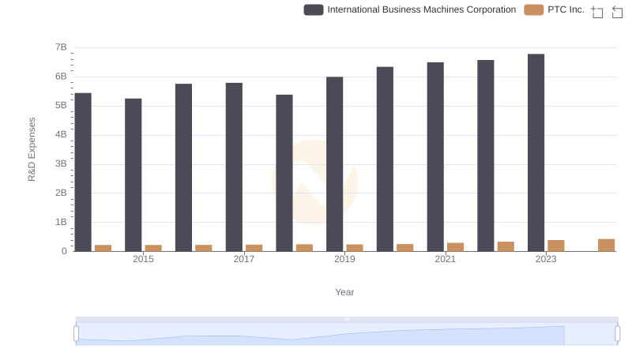The height and width of the screenshot is (364, 632).
Task: Click the '4B' y-axis label
Action: click(x=61, y=134)
